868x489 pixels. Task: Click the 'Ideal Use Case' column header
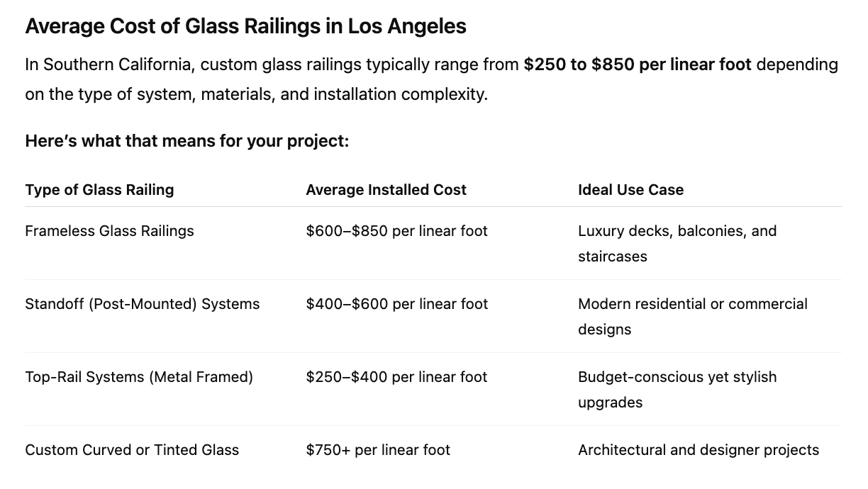(630, 190)
